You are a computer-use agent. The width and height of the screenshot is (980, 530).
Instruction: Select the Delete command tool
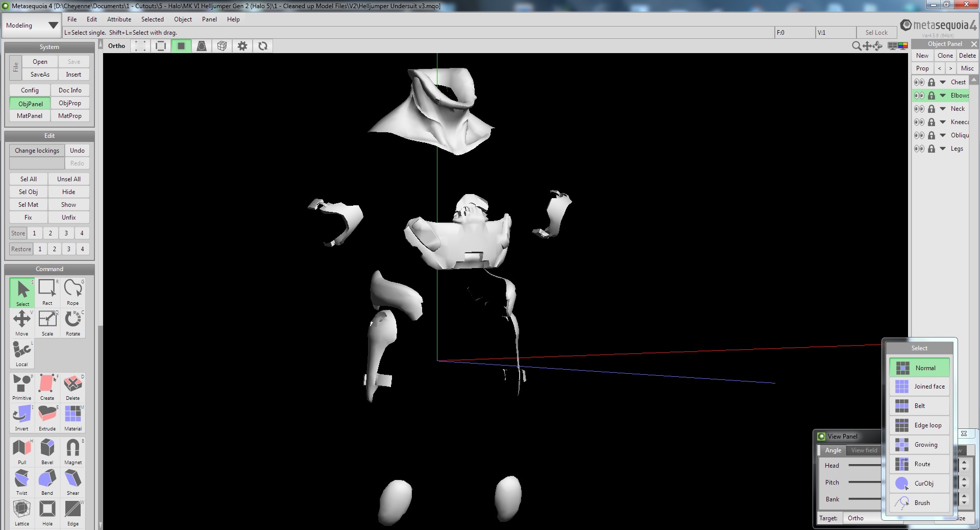click(73, 388)
